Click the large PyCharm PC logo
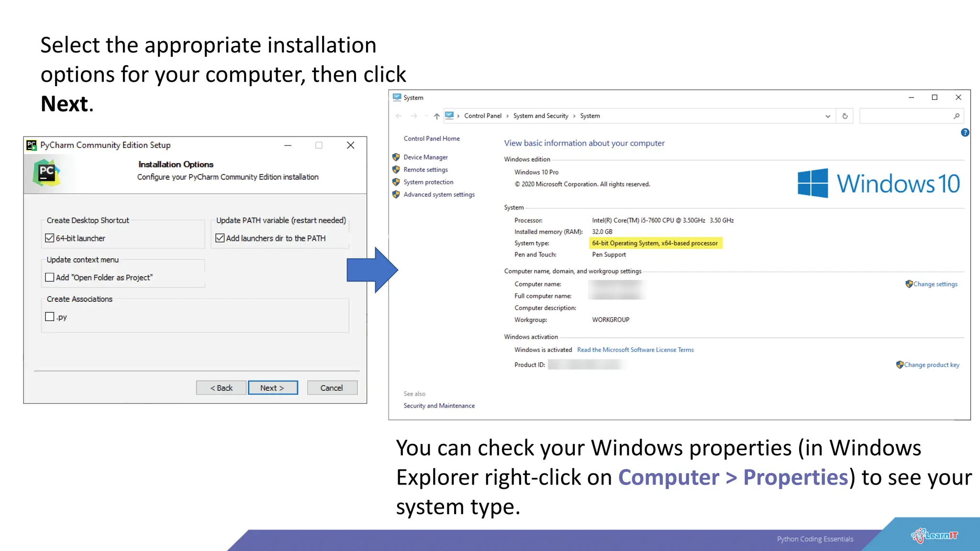Viewport: 980px width, 551px height. click(46, 173)
